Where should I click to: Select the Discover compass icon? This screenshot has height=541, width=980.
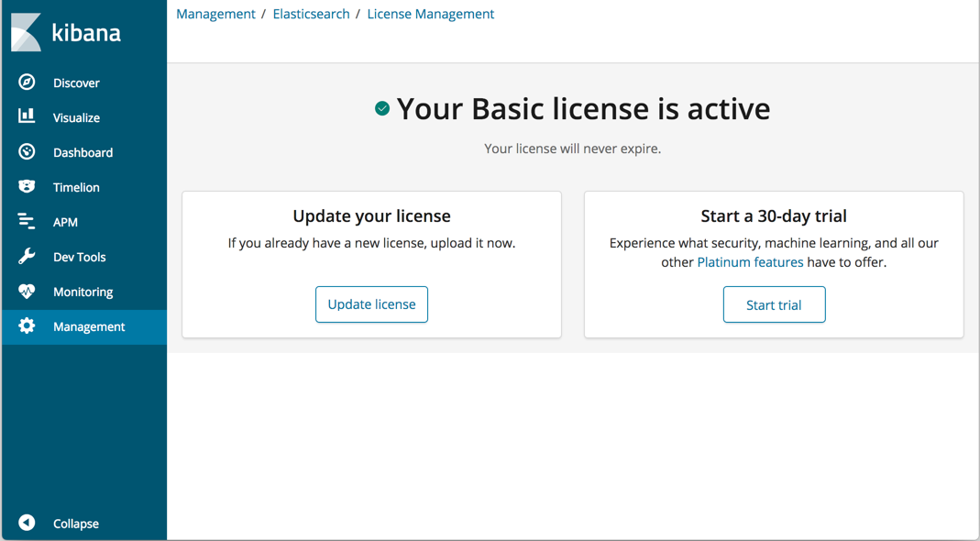[27, 83]
